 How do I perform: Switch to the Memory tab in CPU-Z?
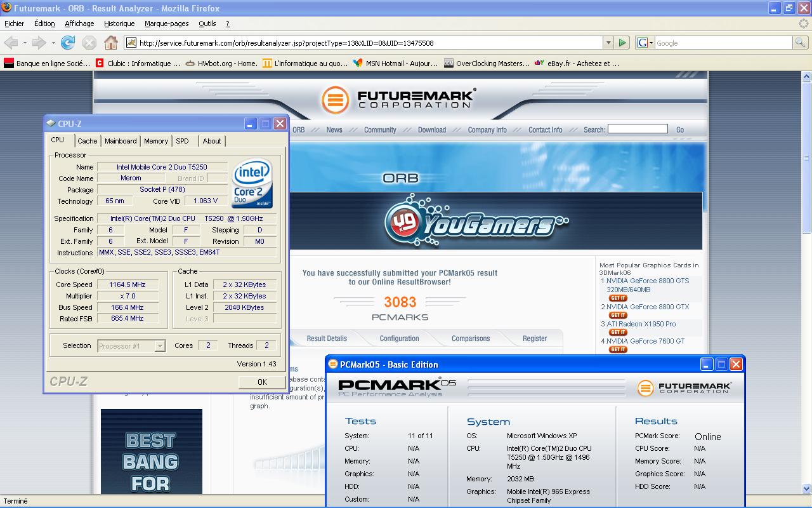(x=156, y=141)
